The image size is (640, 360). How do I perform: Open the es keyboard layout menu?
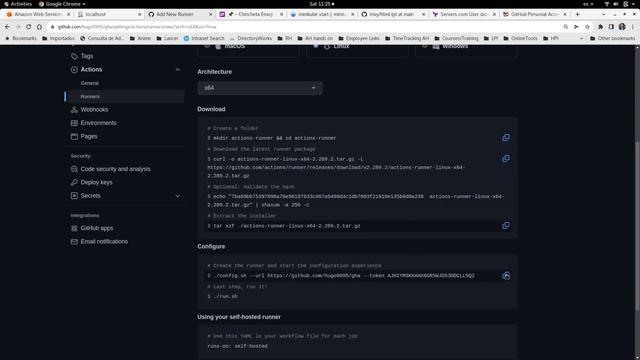pyautogui.click(x=588, y=4)
